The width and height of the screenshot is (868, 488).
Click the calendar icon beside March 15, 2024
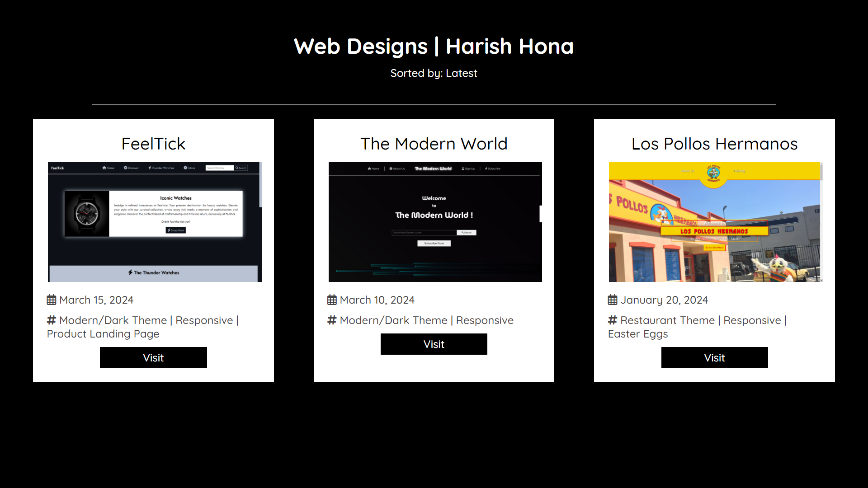[x=51, y=300]
